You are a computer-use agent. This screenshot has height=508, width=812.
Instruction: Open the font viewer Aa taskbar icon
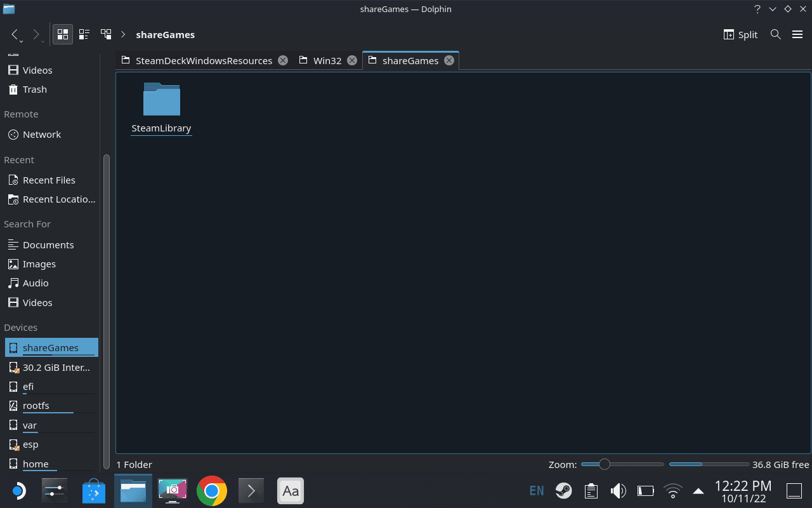pos(291,491)
